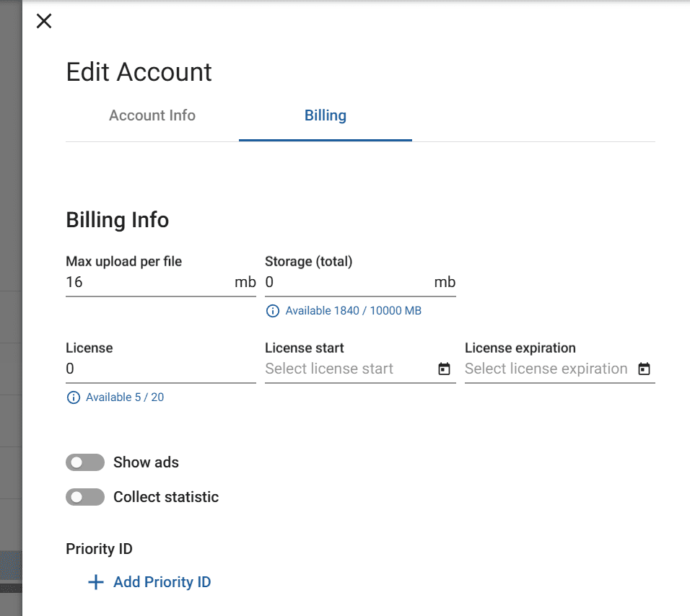Viewport: 690px width, 616px height.
Task: Click the Show ads label text
Action: pos(146,462)
